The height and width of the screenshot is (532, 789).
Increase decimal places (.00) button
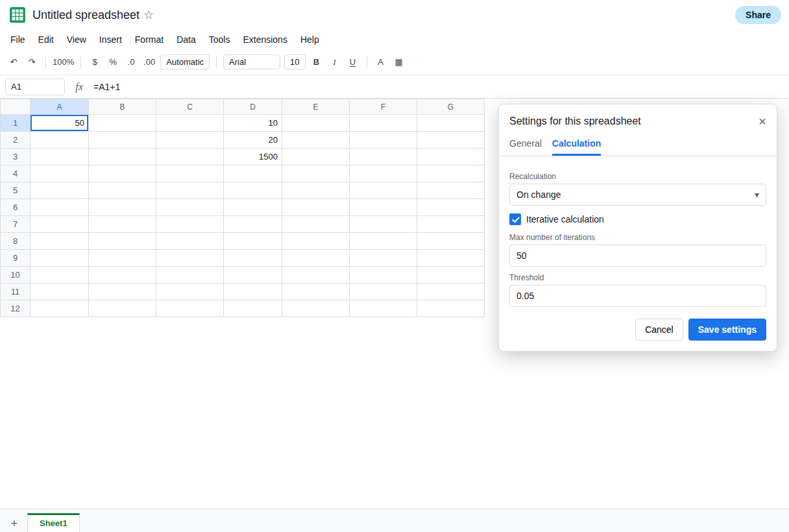149,62
